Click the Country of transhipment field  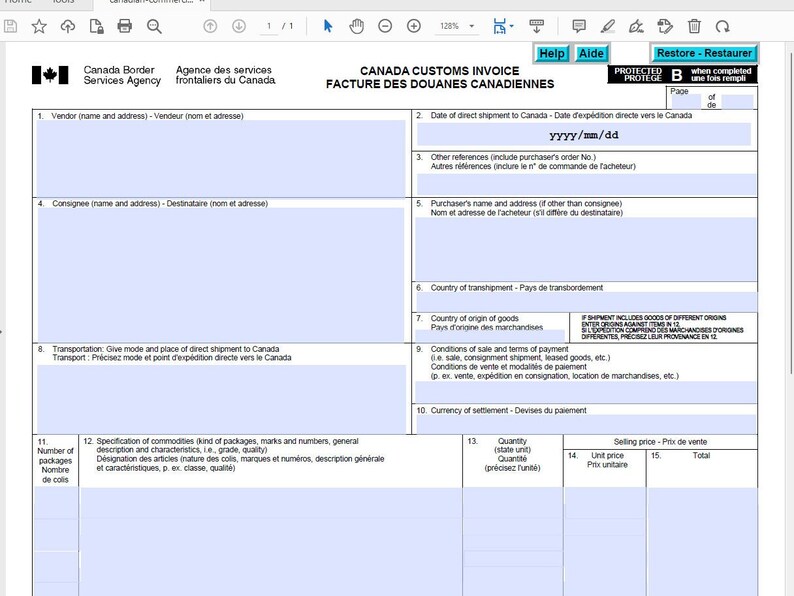coord(586,302)
